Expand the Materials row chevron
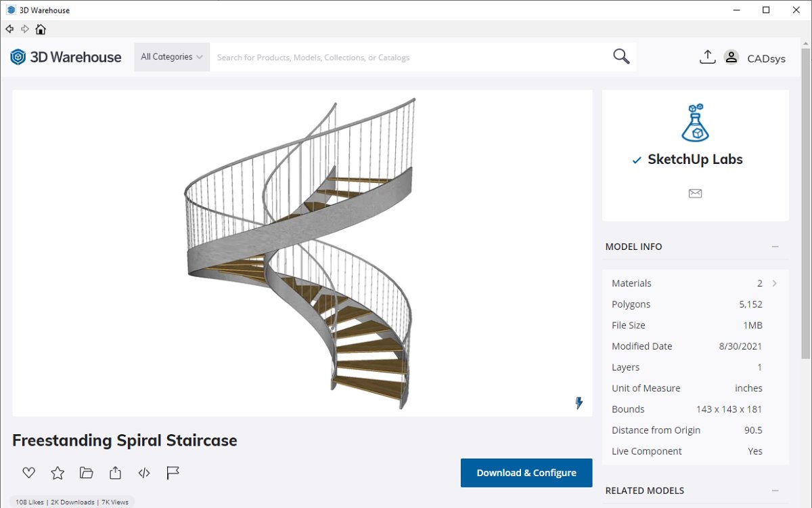The height and width of the screenshot is (508, 812). click(x=775, y=284)
